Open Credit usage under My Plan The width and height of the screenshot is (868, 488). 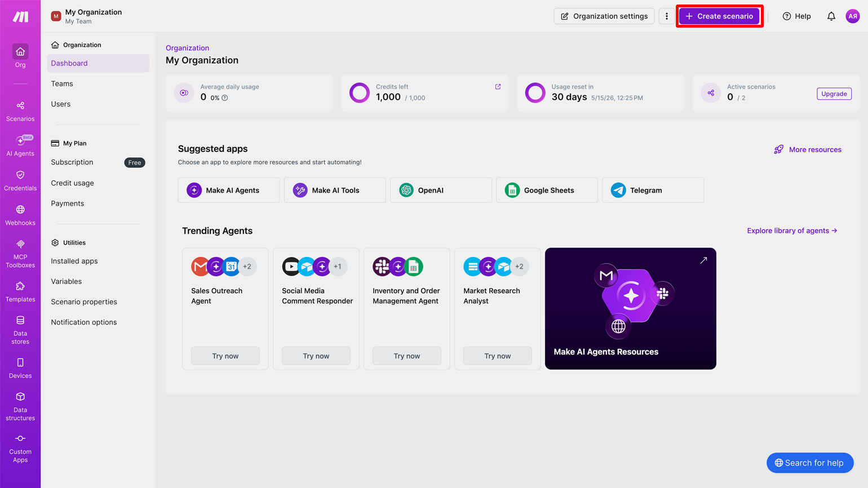[x=72, y=183]
